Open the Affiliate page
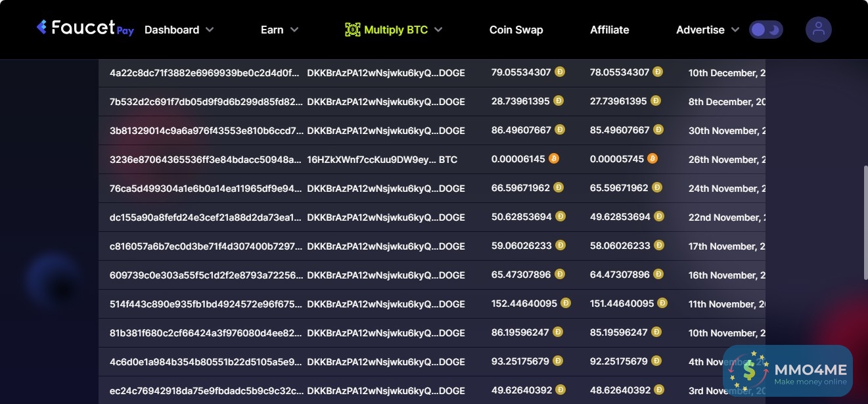The height and width of the screenshot is (404, 868). coord(609,30)
